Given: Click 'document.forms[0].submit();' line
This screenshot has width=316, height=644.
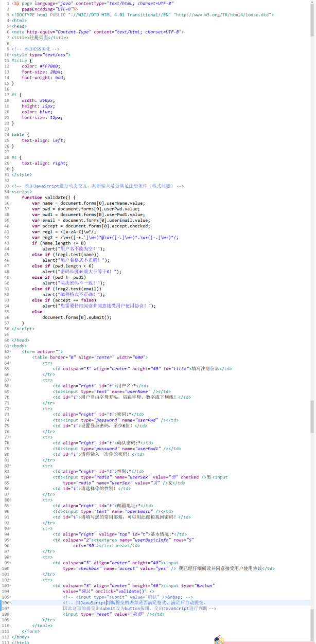Looking at the screenshot, I should click(77, 317).
